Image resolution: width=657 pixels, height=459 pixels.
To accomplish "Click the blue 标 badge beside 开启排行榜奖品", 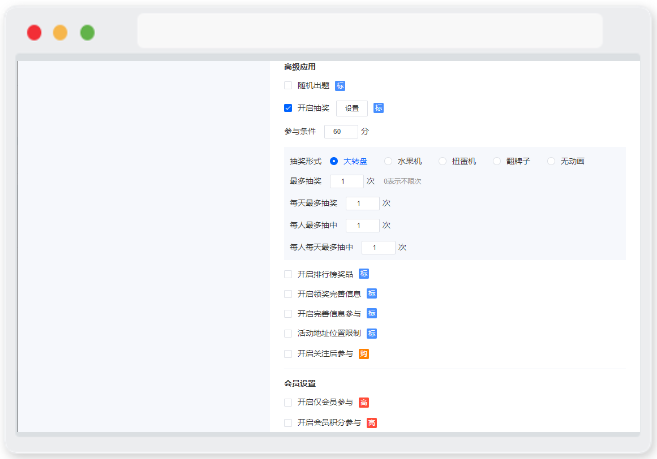I will pos(364,274).
